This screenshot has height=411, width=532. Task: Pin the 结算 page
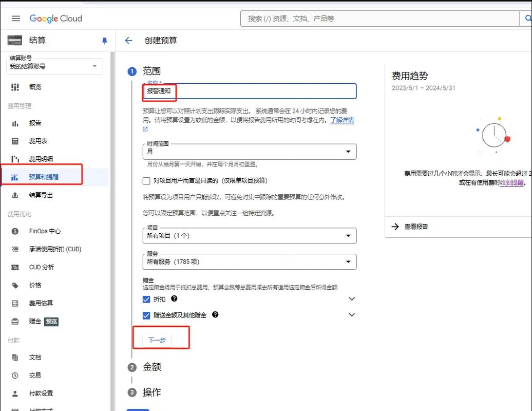[x=105, y=40]
